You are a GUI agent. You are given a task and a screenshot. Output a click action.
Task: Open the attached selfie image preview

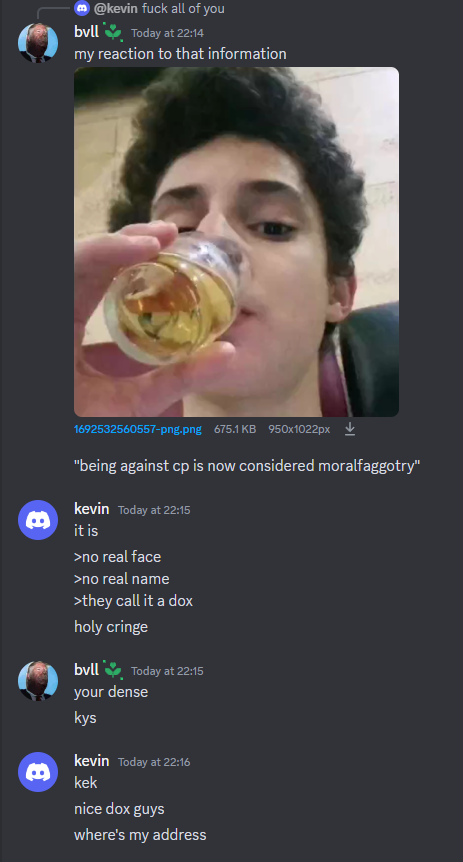click(236, 242)
